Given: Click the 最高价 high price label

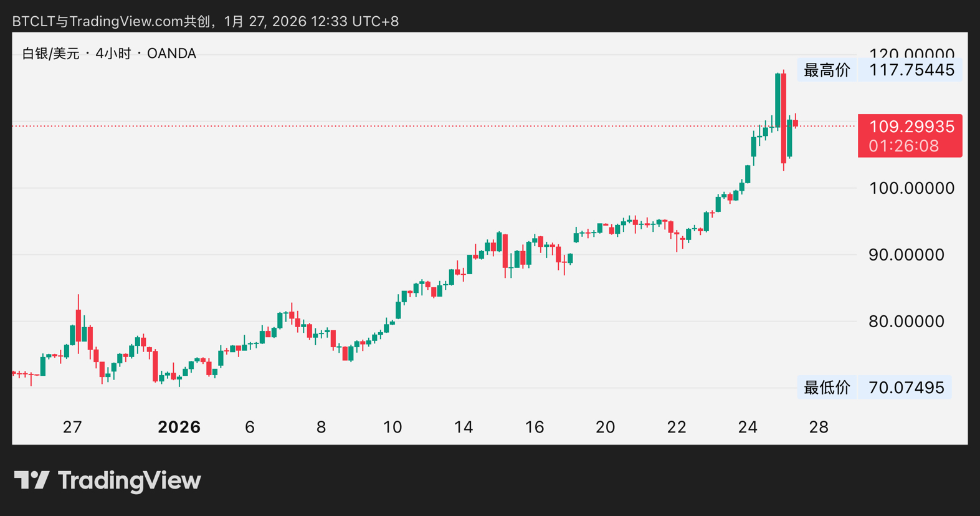Looking at the screenshot, I should [x=827, y=70].
